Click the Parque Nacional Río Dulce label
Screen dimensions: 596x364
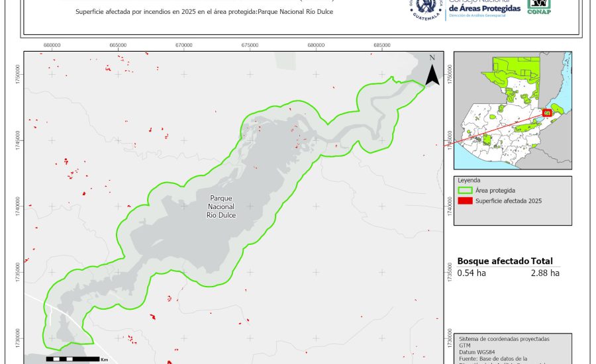pos(221,206)
